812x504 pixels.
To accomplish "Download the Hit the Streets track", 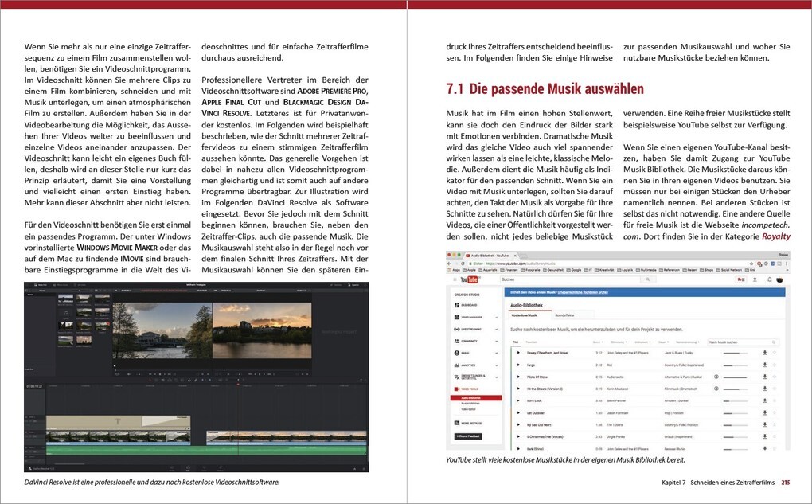I will tap(765, 389).
